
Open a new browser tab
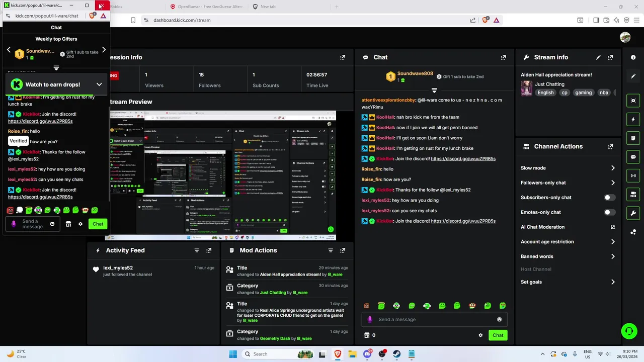click(337, 7)
